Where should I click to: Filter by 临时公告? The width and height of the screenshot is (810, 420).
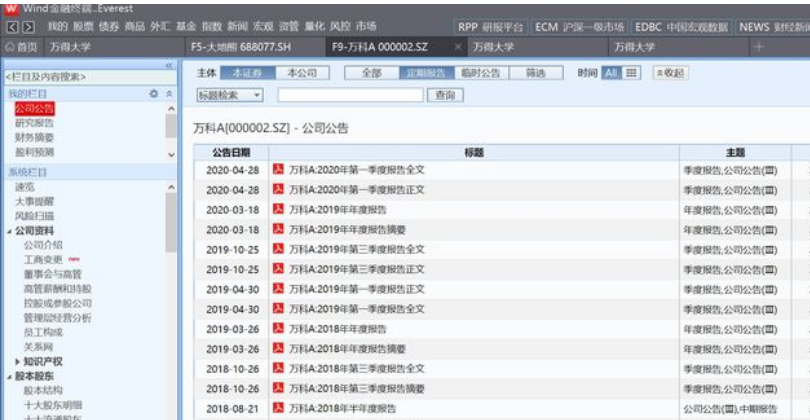[481, 73]
